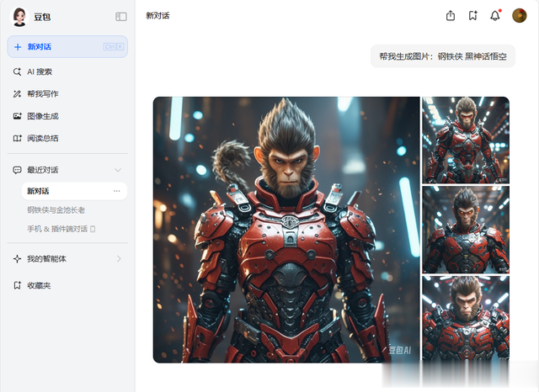Click the 阅读总结 book icon
Screen dimensions: 539x392
click(17, 138)
